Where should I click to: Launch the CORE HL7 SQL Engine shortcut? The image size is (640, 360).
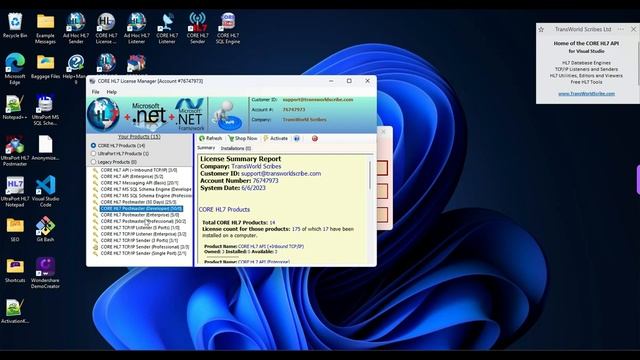[x=228, y=28]
